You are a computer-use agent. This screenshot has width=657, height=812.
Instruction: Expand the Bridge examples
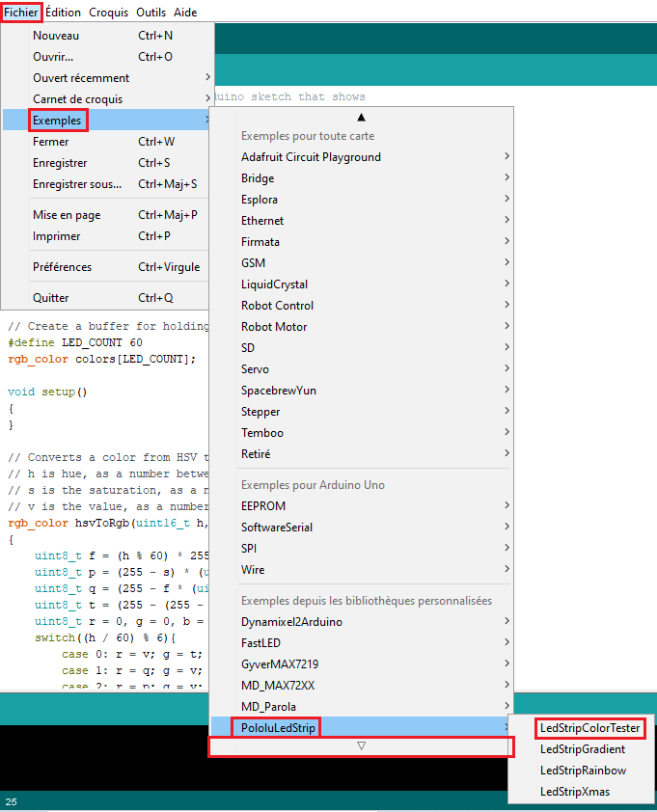361,178
